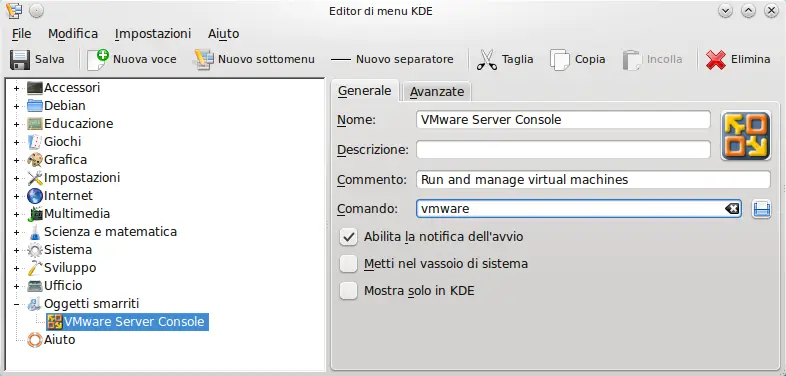Create a submenu with Nuovo sottomenu
Screen dimensions: 786x376
[x=204, y=60]
